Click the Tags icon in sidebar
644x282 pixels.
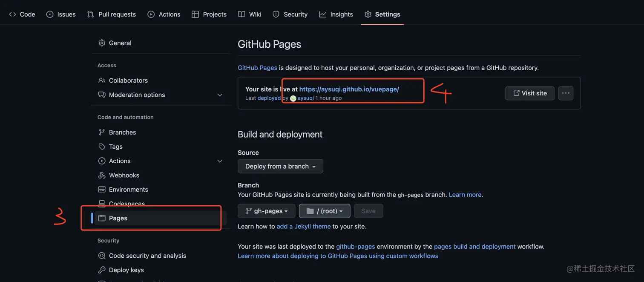pos(102,147)
